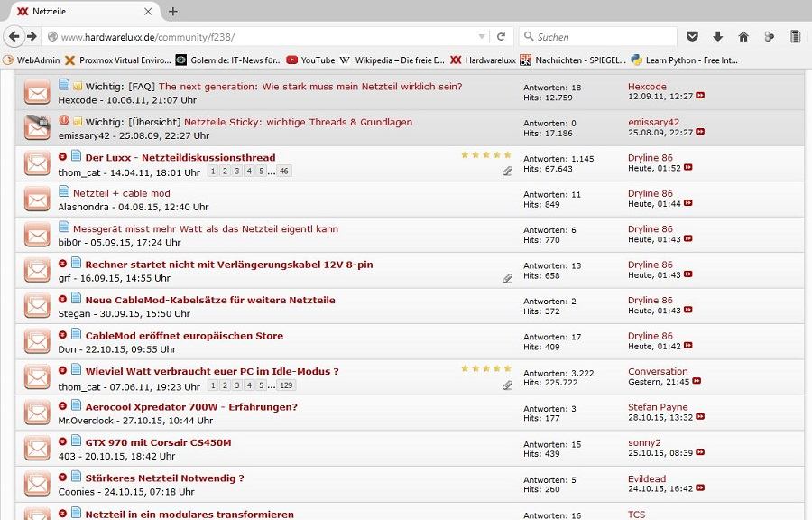Image resolution: width=812 pixels, height=520 pixels.
Task: Open 'Netzteile Sticky: wichtige Threads & Grundlagen'
Action: (299, 122)
